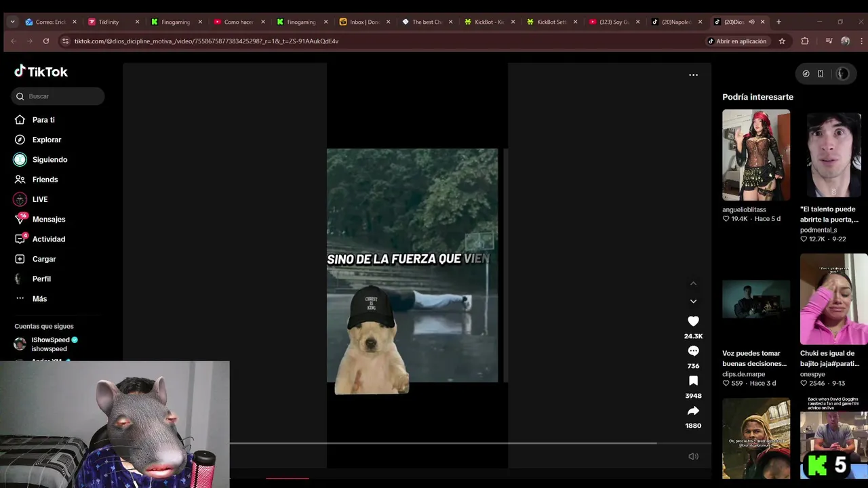Switch to the Como hacer YouTube tab
Image resolution: width=868 pixels, height=488 pixels.
click(239, 22)
